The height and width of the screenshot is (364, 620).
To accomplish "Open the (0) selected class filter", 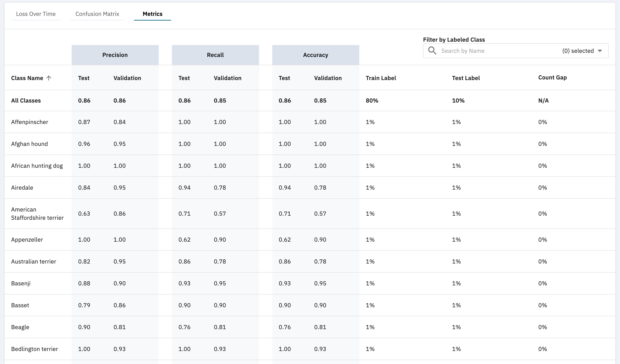I will [578, 51].
